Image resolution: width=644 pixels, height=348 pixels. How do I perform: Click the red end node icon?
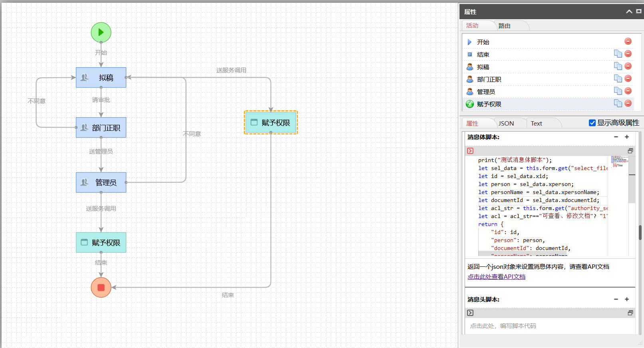pos(101,288)
